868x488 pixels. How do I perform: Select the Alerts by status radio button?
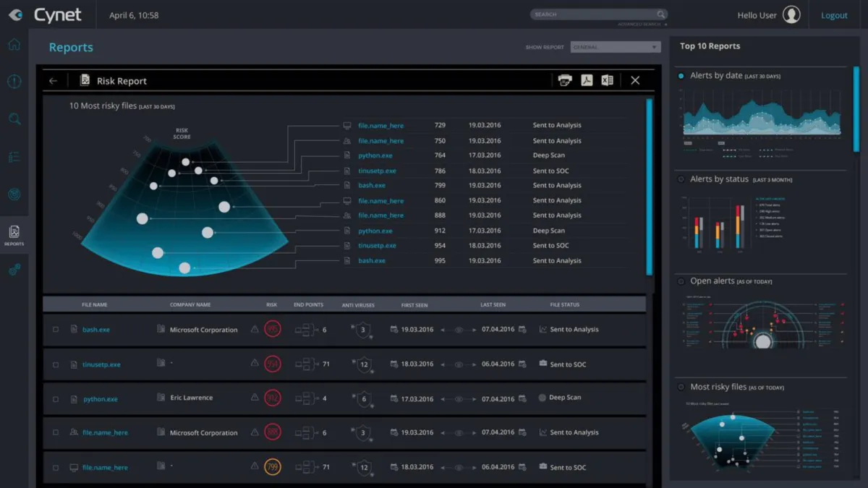(681, 179)
